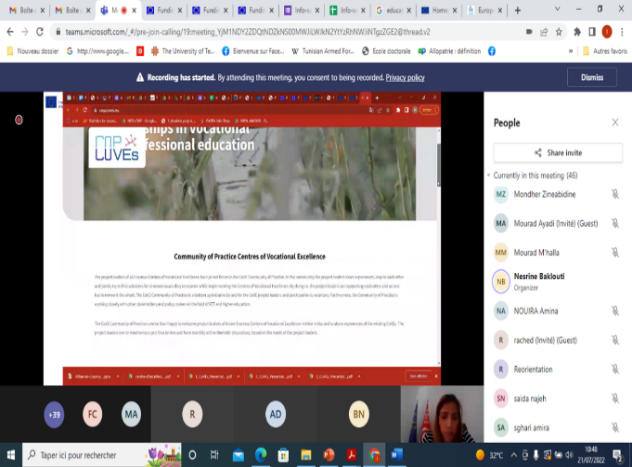Viewport: 632px width, 467px height.
Task: Open the Ecole doctorale bookmark
Action: click(386, 51)
